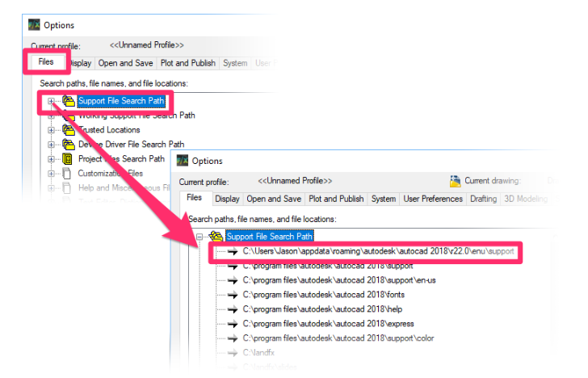Click open folder icon of Support File Search Path

pos(216,236)
